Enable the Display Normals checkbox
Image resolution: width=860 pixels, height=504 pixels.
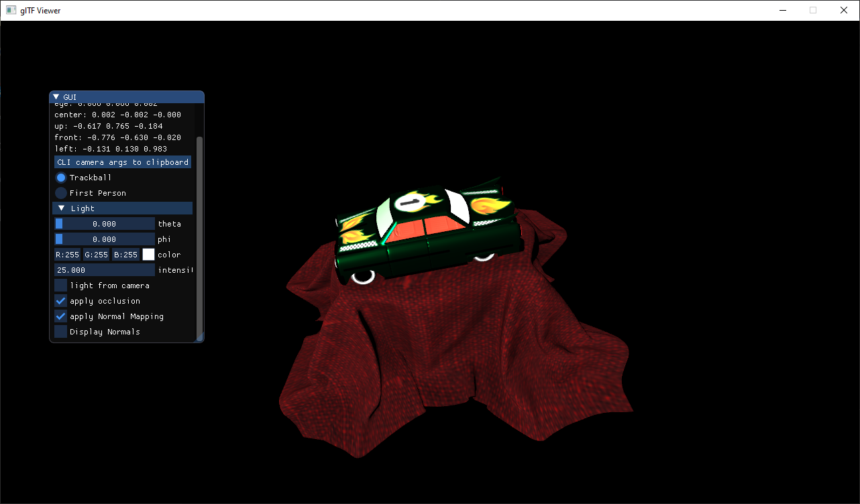click(x=60, y=332)
